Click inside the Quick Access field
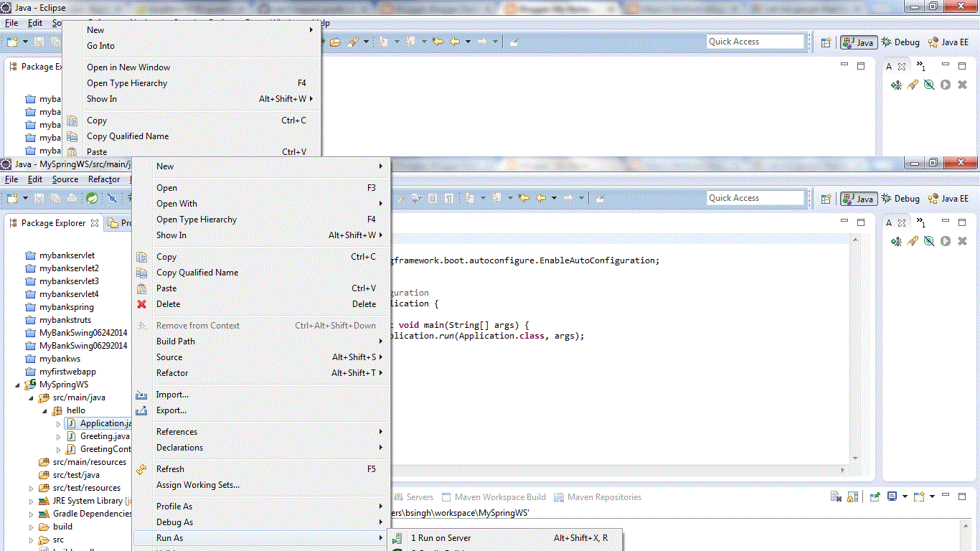This screenshot has height=551, width=980. (755, 197)
